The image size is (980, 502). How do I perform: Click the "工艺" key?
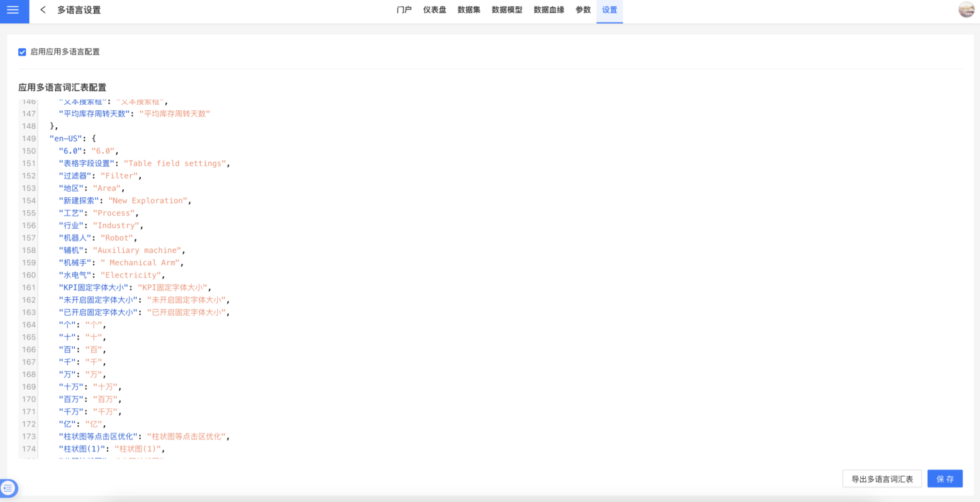pos(71,213)
